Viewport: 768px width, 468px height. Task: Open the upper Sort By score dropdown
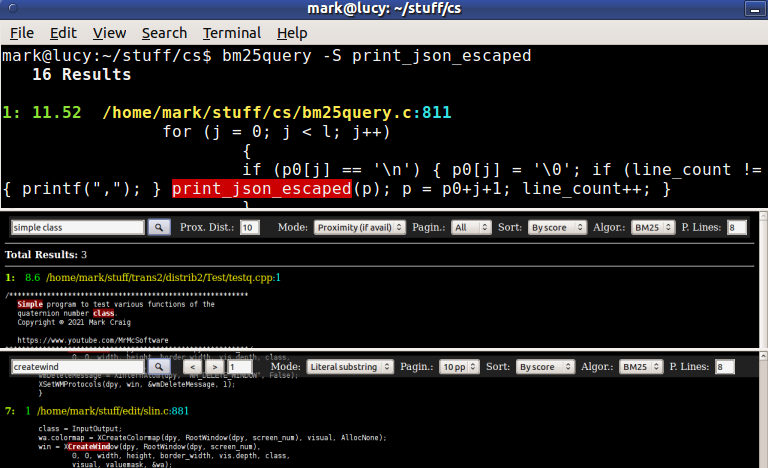557,227
